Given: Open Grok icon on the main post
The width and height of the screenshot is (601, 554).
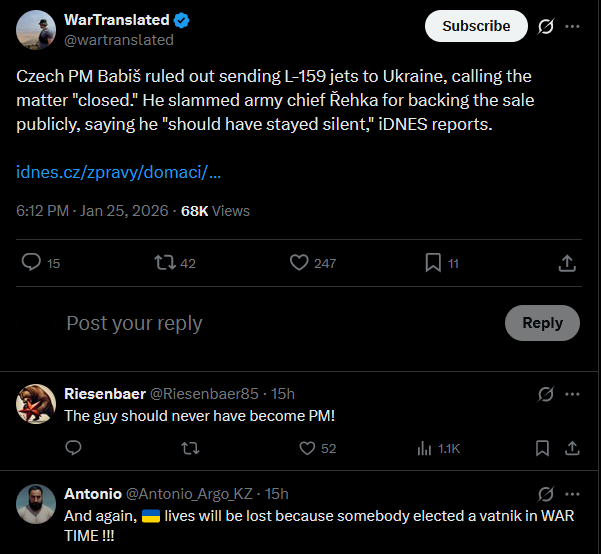Looking at the screenshot, I should [x=545, y=26].
